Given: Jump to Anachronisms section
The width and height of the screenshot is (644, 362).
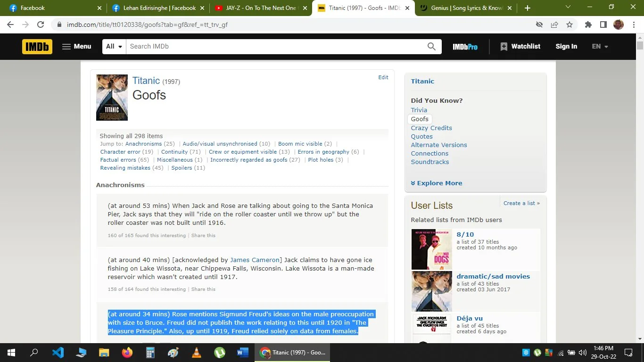Looking at the screenshot, I should [143, 144].
